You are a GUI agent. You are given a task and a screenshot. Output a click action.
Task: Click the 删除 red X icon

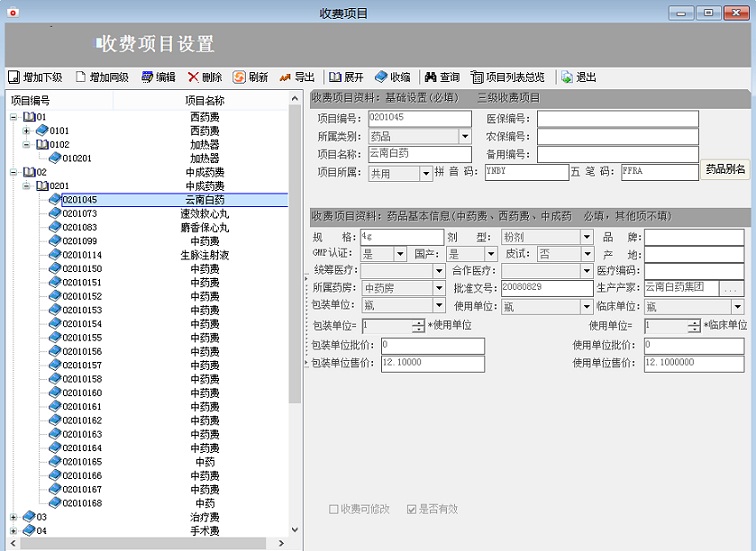pos(193,77)
